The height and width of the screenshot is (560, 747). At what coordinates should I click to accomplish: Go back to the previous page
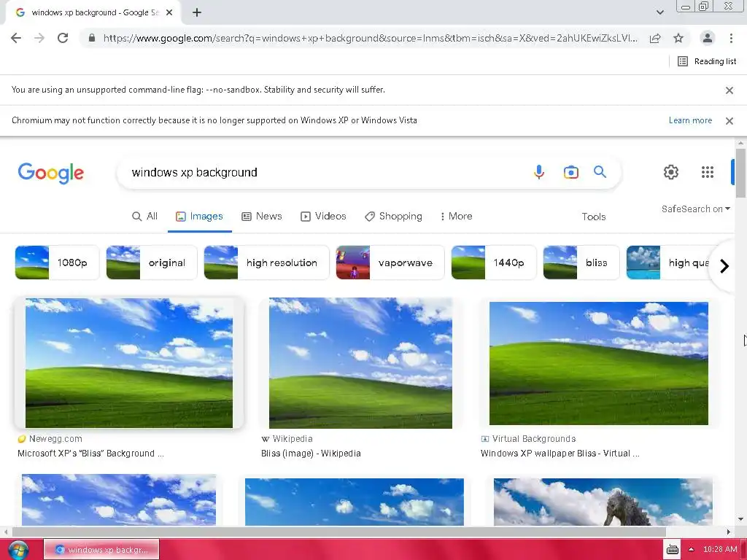pyautogui.click(x=16, y=38)
